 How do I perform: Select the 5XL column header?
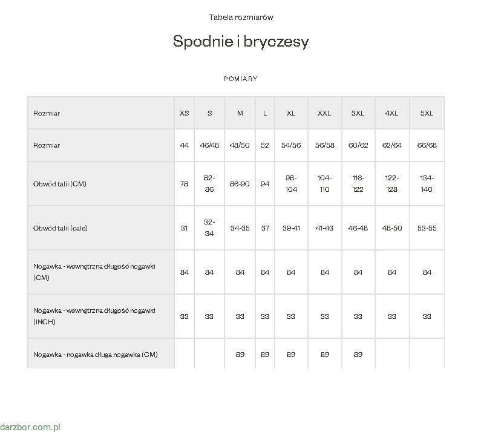pos(427,113)
